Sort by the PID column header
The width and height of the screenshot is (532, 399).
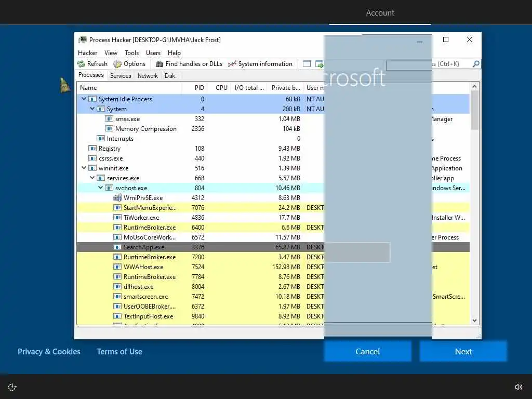(194, 87)
